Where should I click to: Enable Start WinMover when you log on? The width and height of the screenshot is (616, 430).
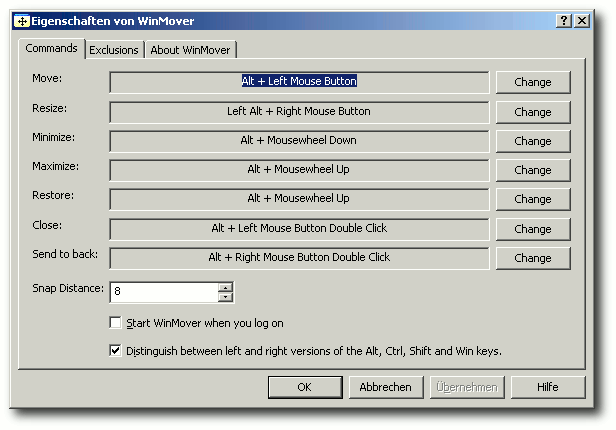point(115,323)
